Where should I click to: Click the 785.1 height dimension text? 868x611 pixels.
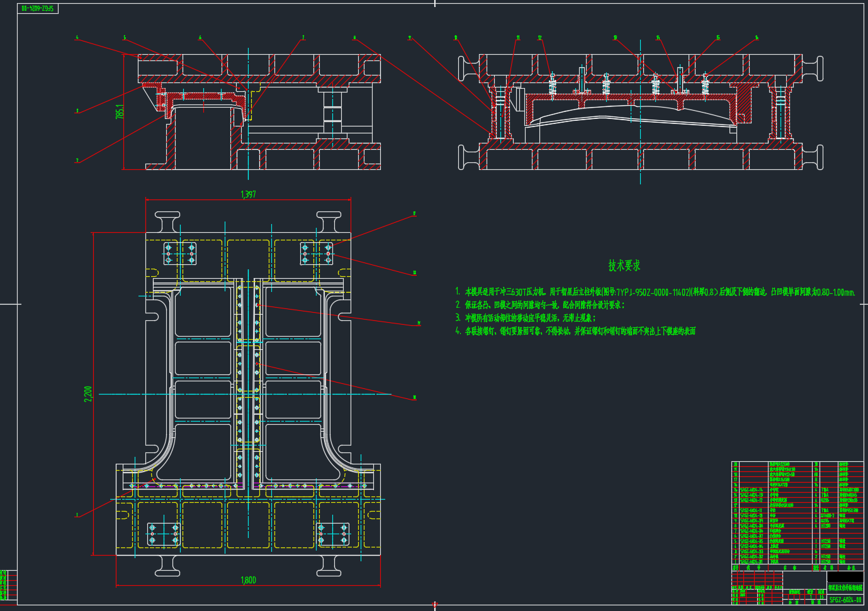120,111
